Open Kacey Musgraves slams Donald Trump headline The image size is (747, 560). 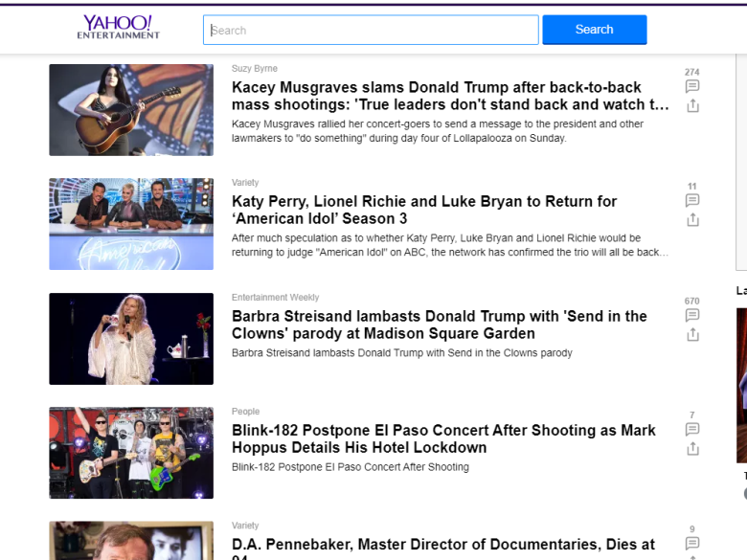(x=450, y=96)
